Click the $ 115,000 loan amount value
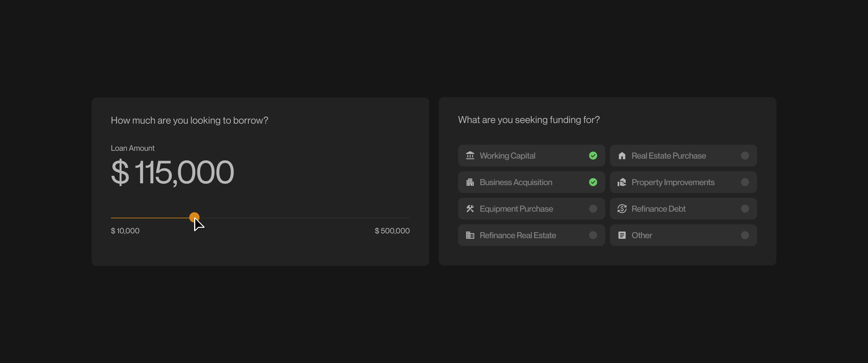Viewport: 868px width, 363px height. (172, 172)
